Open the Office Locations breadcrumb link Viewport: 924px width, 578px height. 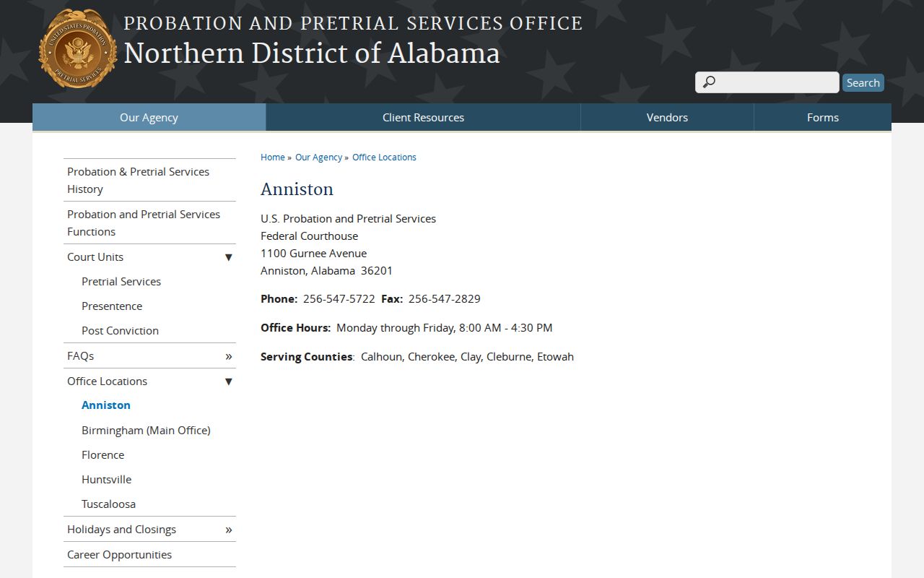384,157
